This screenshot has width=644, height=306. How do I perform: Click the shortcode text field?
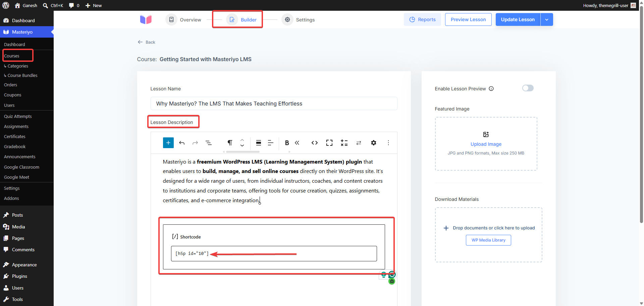tap(274, 254)
